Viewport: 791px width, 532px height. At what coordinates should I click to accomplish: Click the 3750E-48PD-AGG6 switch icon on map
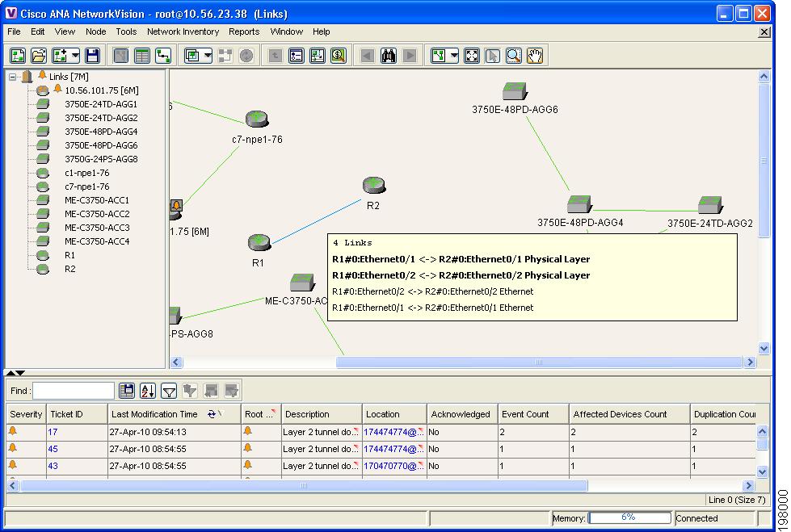tap(515, 91)
